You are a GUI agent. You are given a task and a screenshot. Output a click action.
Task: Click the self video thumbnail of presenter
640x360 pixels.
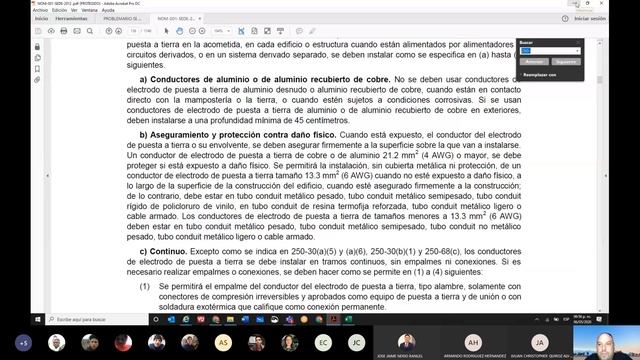607,343
